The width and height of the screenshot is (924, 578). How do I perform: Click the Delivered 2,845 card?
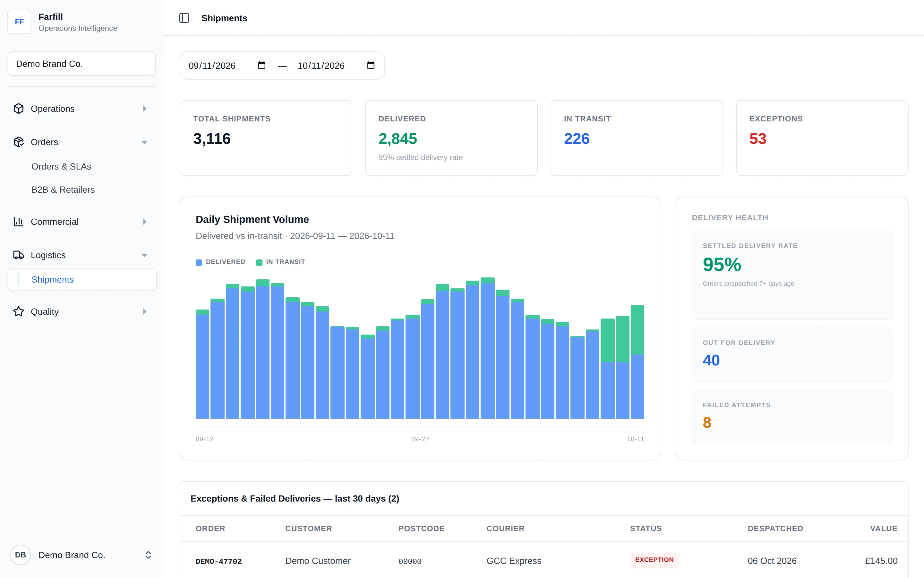click(x=451, y=138)
